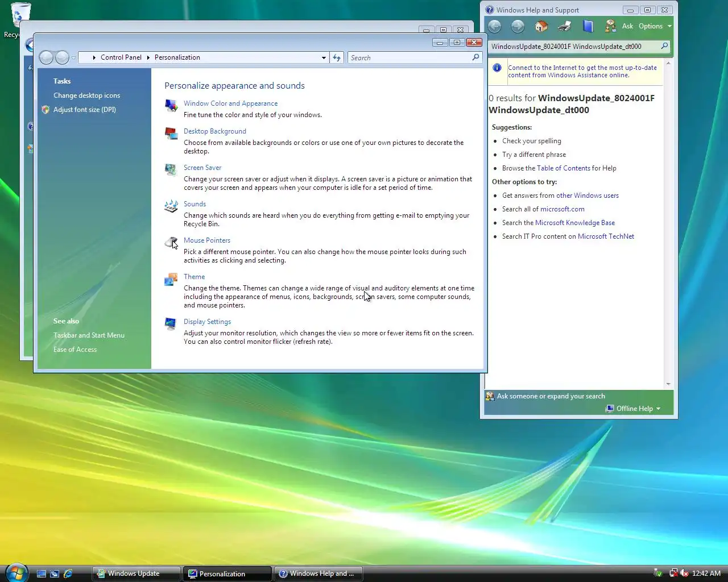Go forward in Personalization window

coord(62,57)
